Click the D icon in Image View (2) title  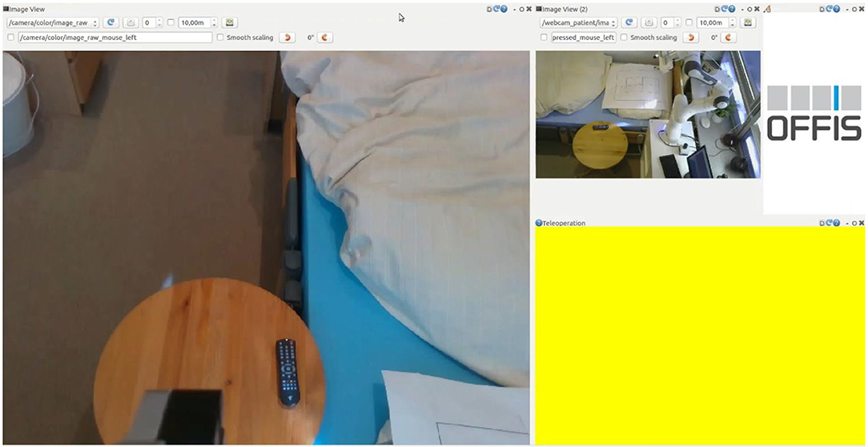[x=717, y=9]
